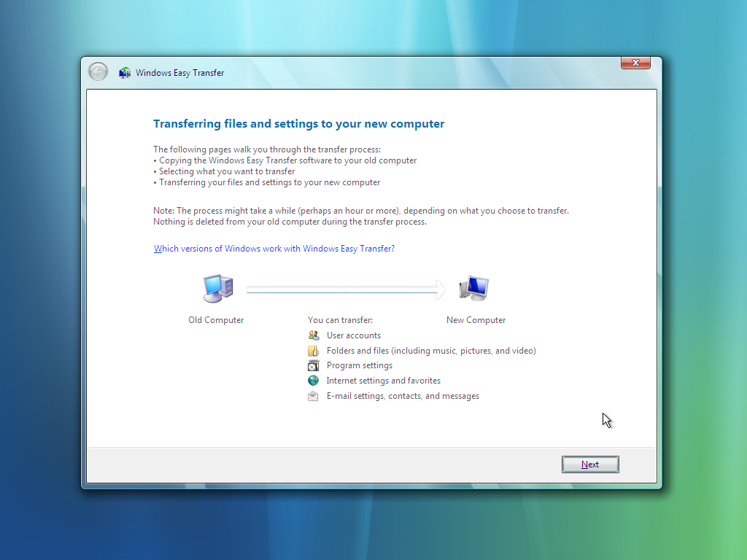Click the New Computer icon
The image size is (747, 560).
pos(474,288)
